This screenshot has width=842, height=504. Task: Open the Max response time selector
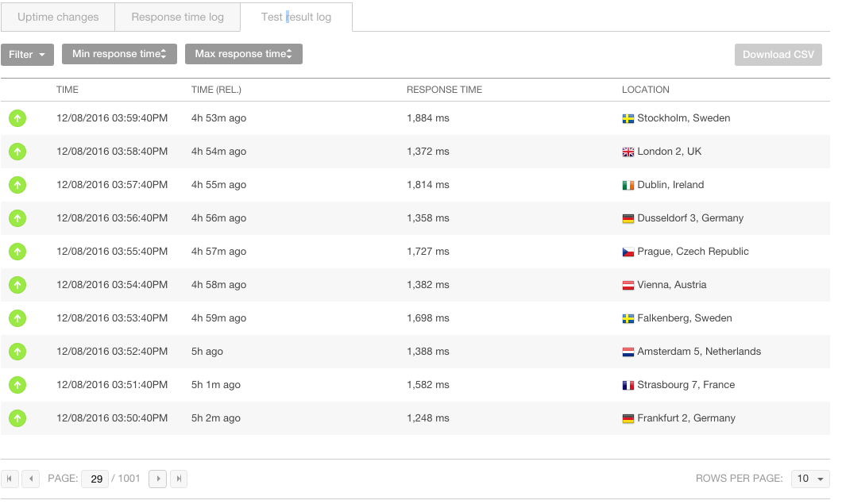tap(243, 54)
